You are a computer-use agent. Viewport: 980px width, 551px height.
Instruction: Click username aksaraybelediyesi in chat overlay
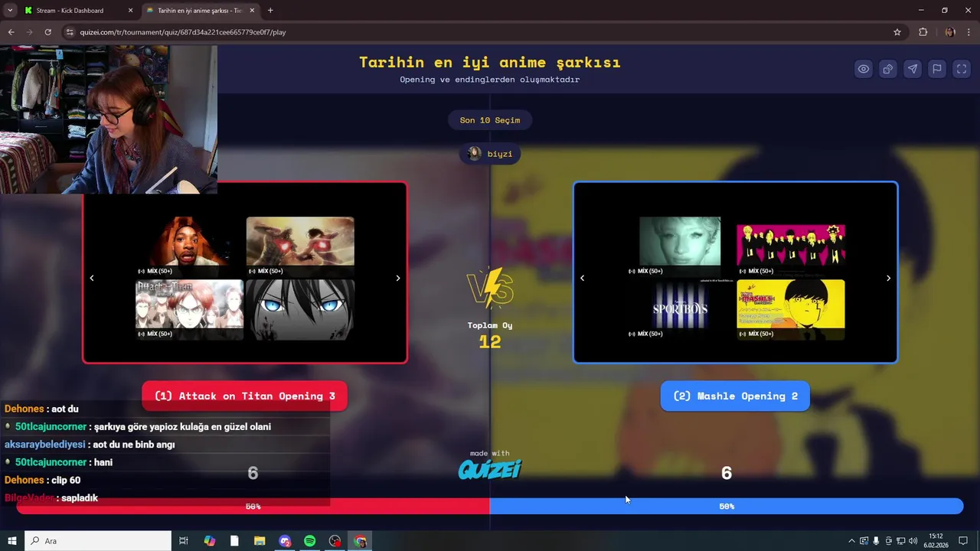point(45,445)
